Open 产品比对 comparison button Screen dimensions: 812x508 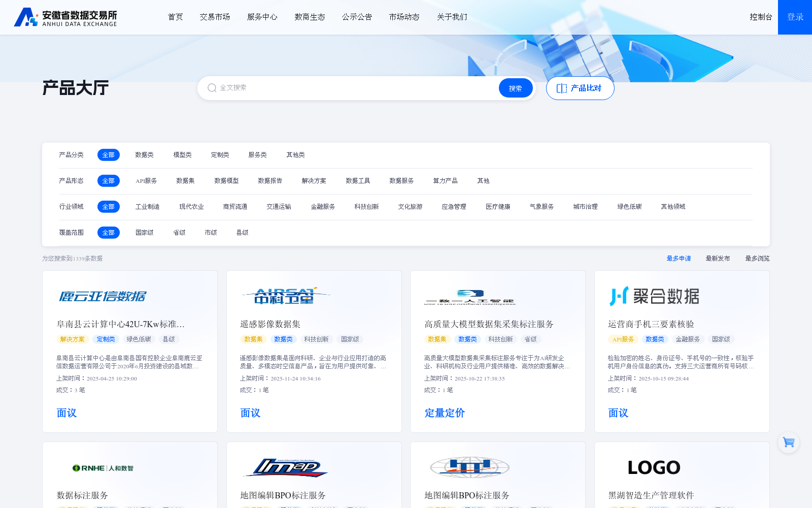(580, 88)
